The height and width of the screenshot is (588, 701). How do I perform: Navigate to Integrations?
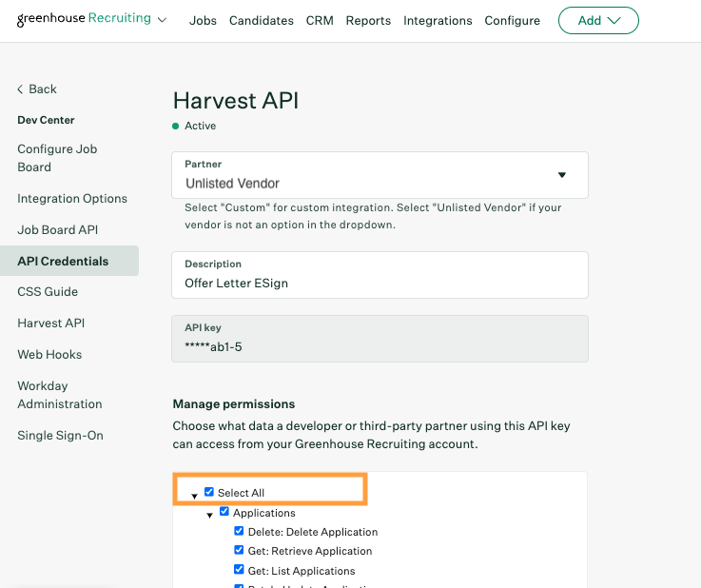[x=438, y=21]
